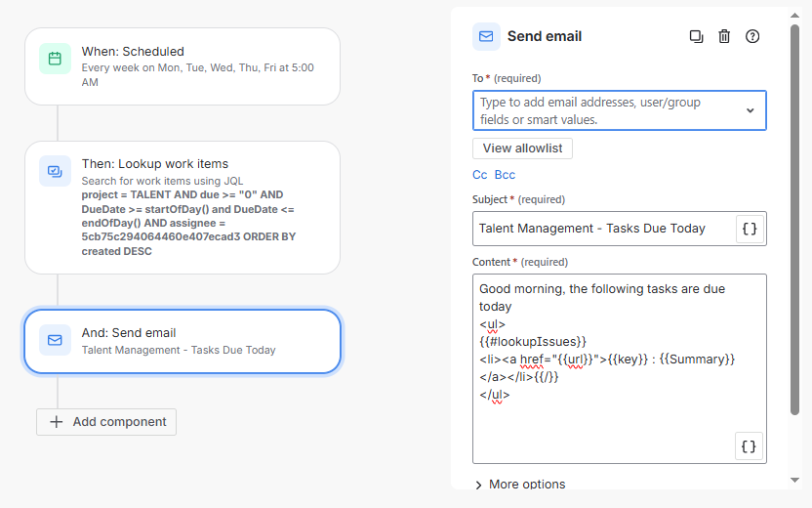Insert smart value in the Content field
The width and height of the screenshot is (812, 508).
[749, 446]
